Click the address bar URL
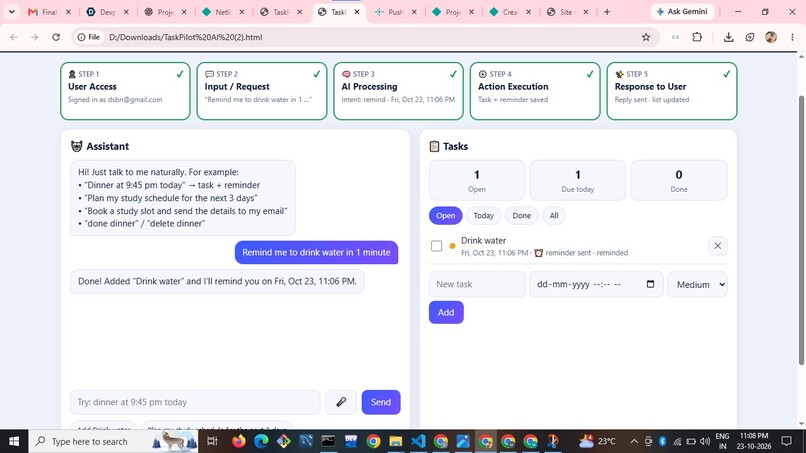 click(186, 37)
